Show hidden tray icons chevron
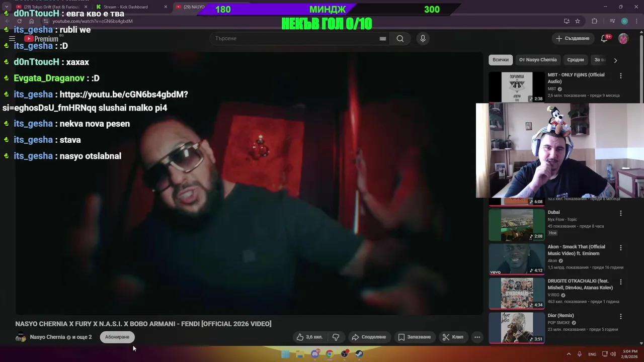Viewport: 644px width, 362px height. tap(569, 354)
